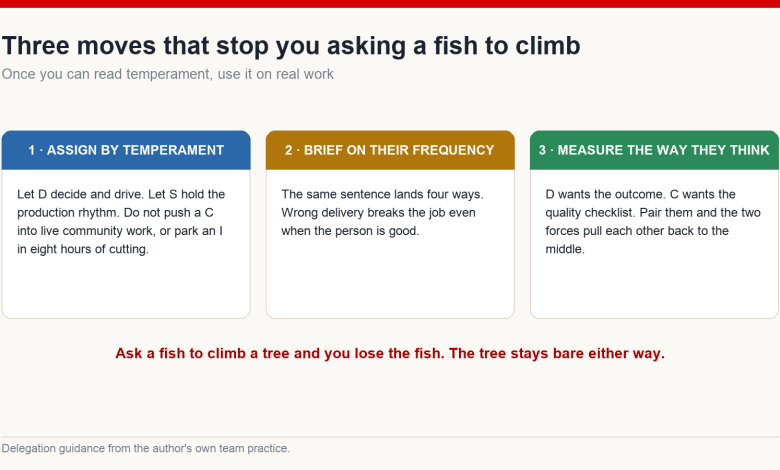780x470 pixels.
Task: Click the number 2 in the amber header
Action: (289, 150)
